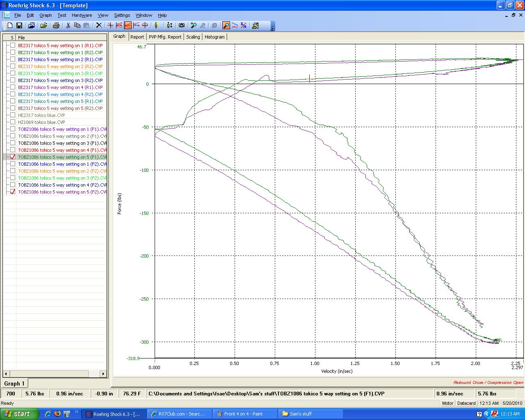Switch to PVP Mfg. Report tab
The height and width of the screenshot is (420, 525).
click(x=165, y=37)
